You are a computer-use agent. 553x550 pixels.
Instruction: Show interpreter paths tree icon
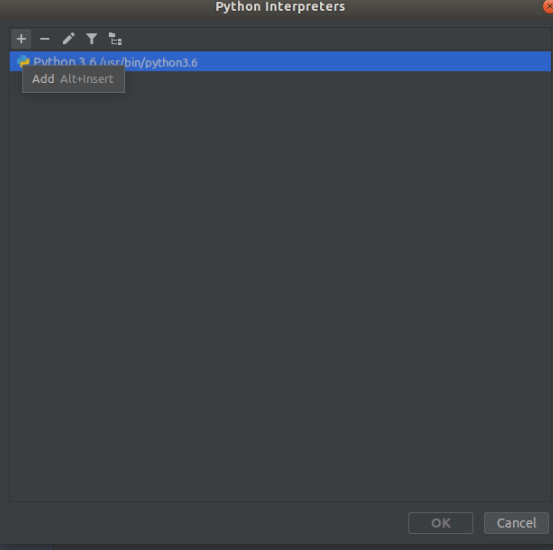pos(115,39)
